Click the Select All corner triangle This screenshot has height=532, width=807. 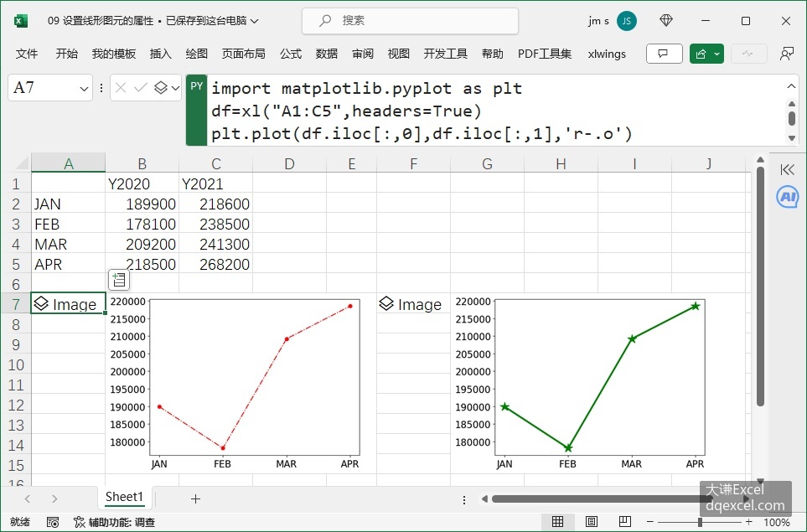point(22,163)
